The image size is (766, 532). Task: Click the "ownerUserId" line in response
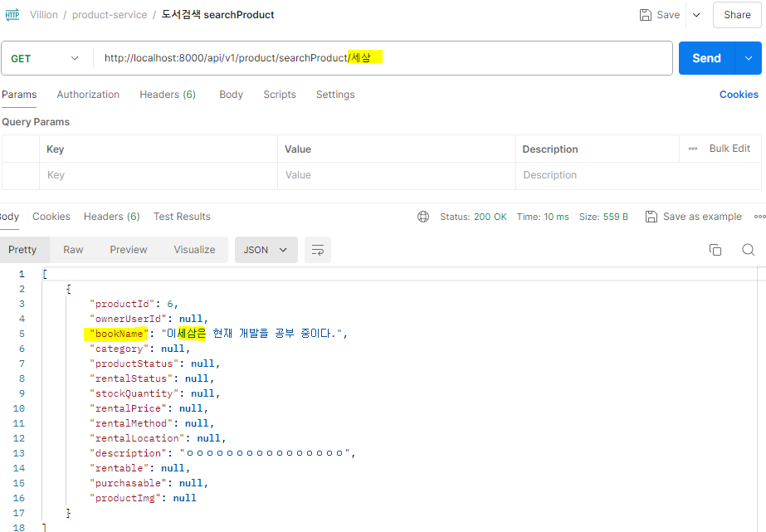[149, 319]
